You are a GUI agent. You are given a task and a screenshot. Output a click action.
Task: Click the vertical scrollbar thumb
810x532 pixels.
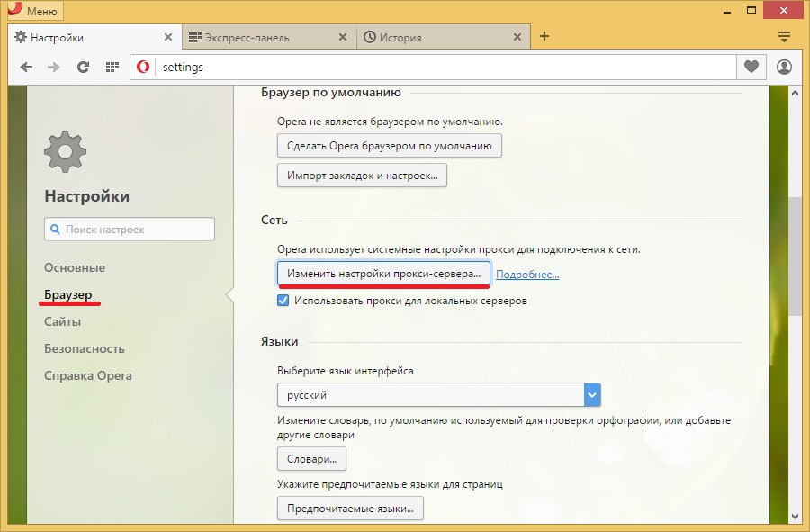[795, 256]
